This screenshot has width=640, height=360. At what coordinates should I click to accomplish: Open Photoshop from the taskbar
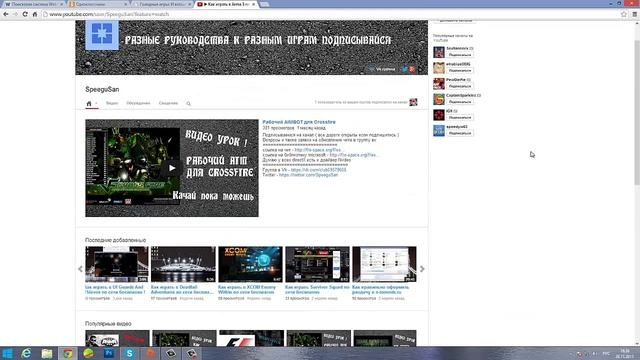109,353
